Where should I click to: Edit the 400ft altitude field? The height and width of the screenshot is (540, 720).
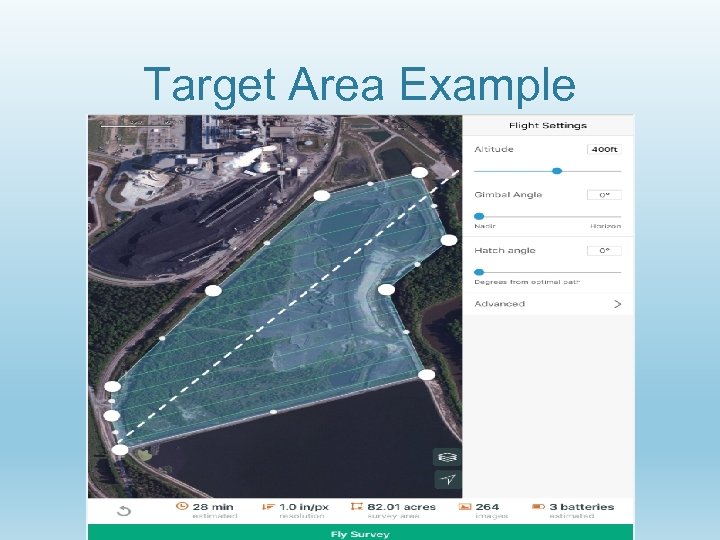604,149
